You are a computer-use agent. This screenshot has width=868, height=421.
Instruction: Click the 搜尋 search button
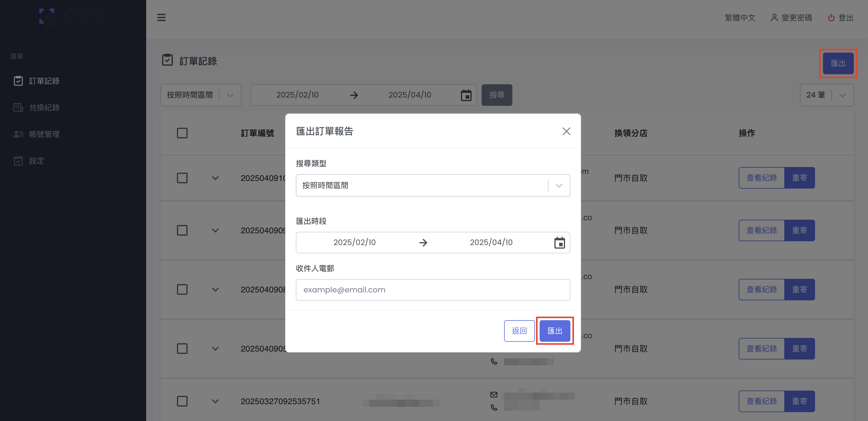tap(497, 95)
